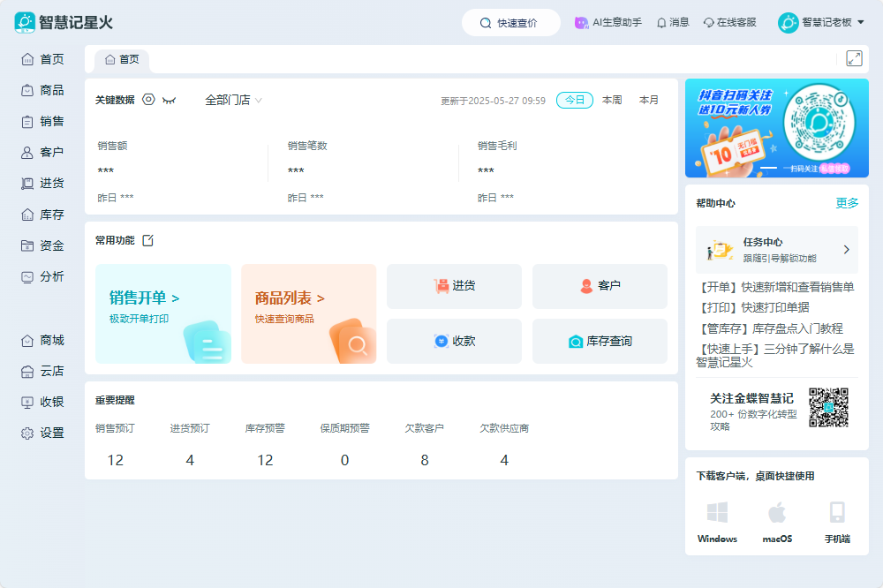Open the 库存查询 shortcut
The width and height of the screenshot is (883, 588).
point(600,341)
